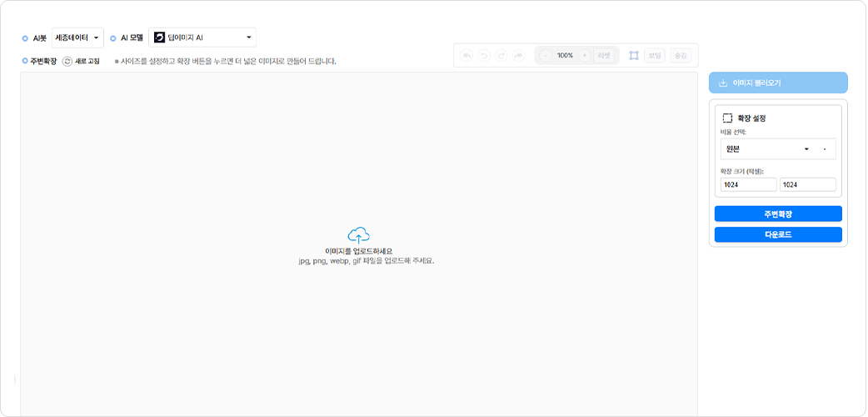Zoom in with the plus button
This screenshot has height=417, width=868.
click(x=585, y=56)
